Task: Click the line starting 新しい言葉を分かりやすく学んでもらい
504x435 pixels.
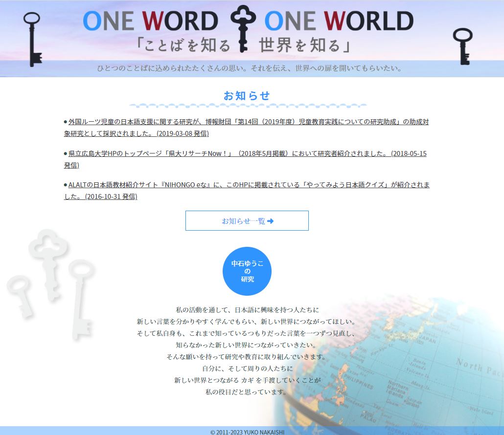Action: (247, 321)
